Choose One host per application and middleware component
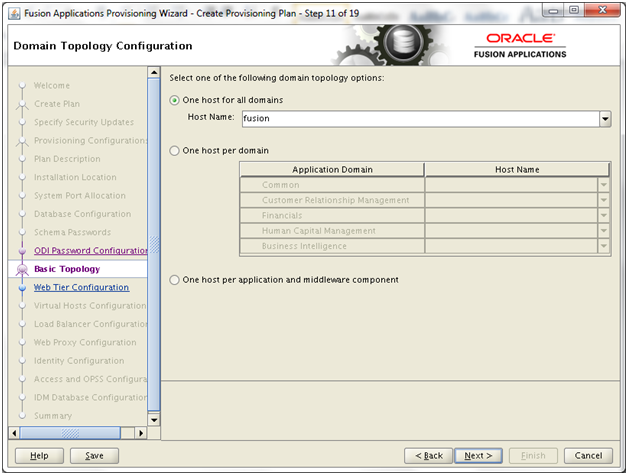 click(x=174, y=280)
